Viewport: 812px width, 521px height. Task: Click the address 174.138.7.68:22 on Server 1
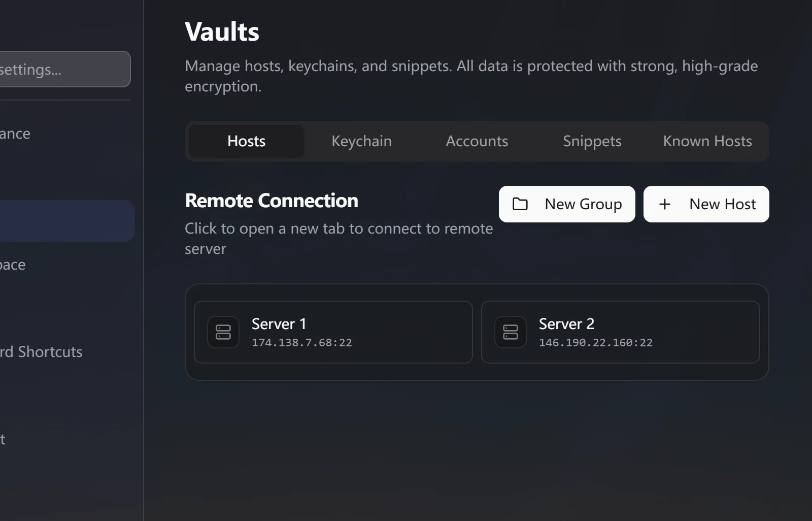point(301,342)
